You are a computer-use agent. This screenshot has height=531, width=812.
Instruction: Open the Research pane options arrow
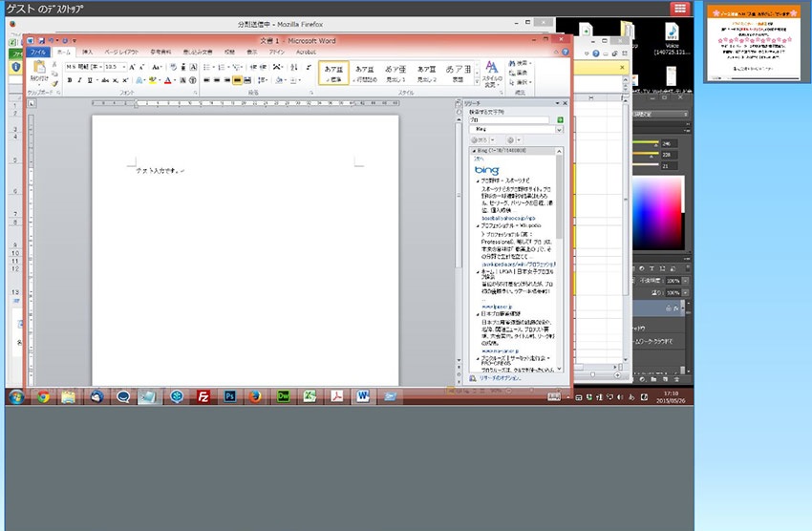(557, 103)
